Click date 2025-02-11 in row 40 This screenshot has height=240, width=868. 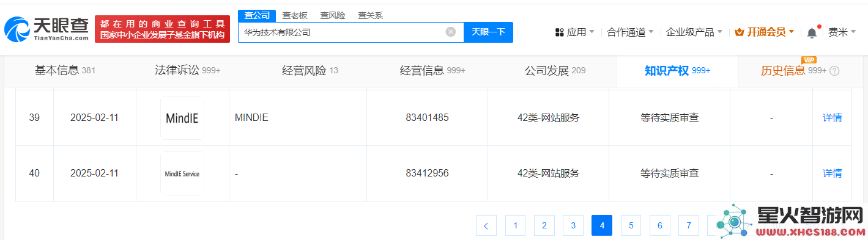(x=94, y=173)
